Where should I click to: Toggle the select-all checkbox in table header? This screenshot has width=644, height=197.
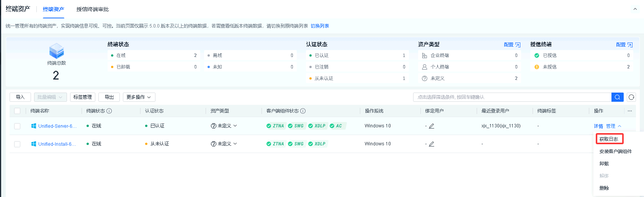(x=17, y=111)
